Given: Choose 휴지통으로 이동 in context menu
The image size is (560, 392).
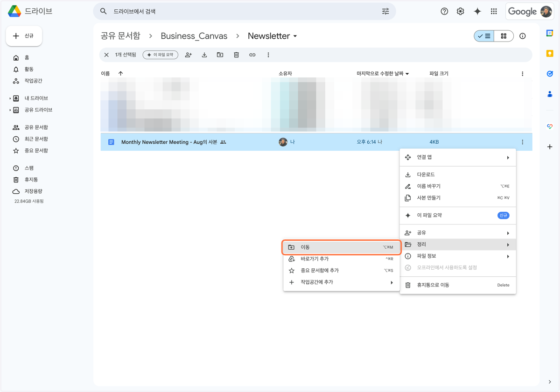Looking at the screenshot, I should pyautogui.click(x=458, y=285).
